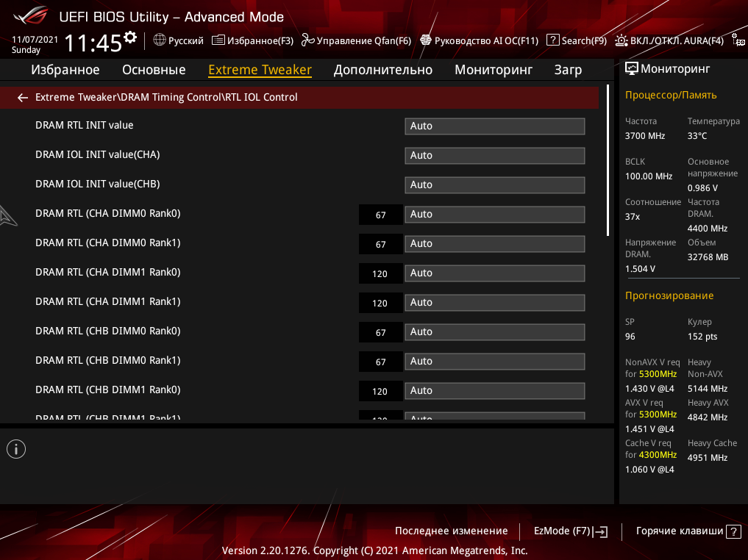Click ВКЛ./ОТКЛ. AURA(F4) label
The width and height of the screenshot is (748, 560).
tap(677, 40)
